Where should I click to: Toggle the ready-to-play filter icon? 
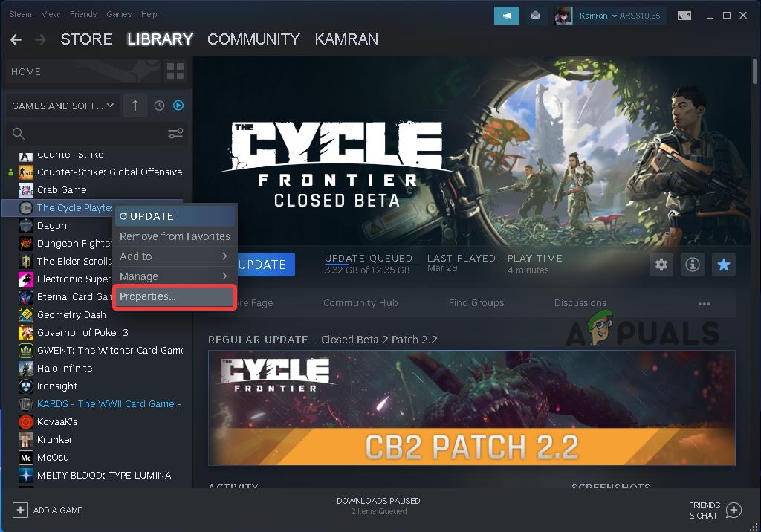(178, 106)
